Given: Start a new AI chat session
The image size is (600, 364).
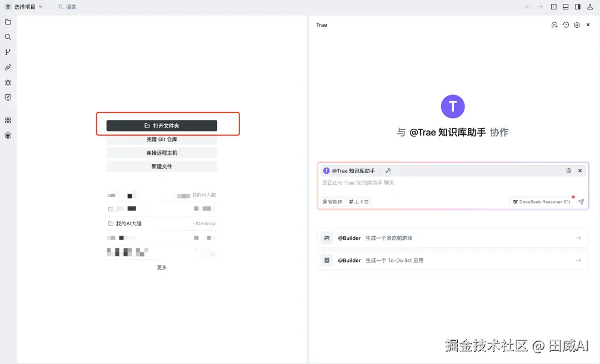Looking at the screenshot, I should tap(554, 24).
